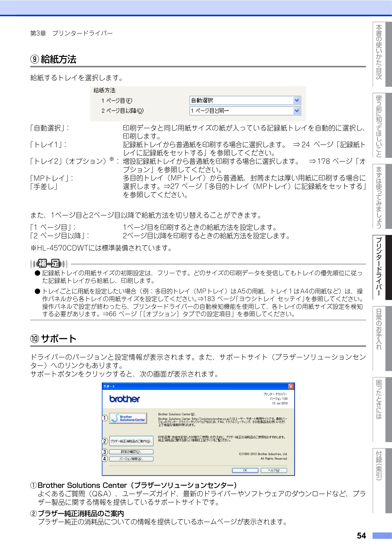Select the プリンタードライバー side tab
392x554 pixels.
[382, 267]
